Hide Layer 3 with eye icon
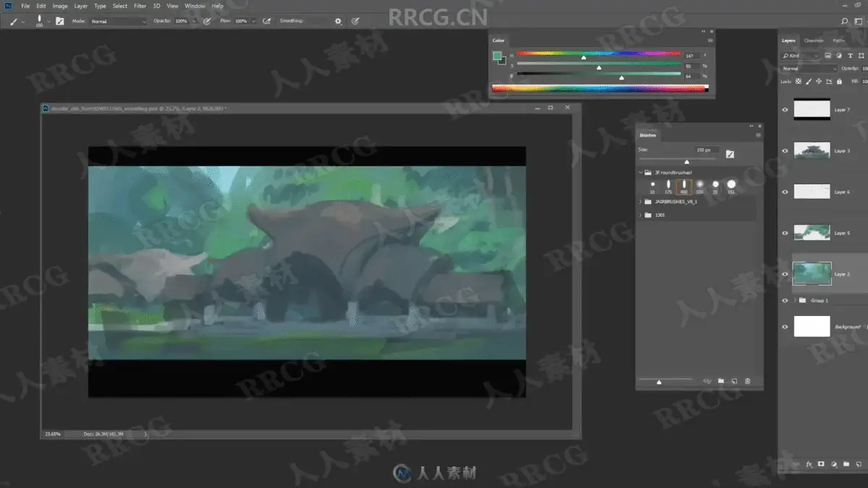This screenshot has height=488, width=868. coord(786,150)
